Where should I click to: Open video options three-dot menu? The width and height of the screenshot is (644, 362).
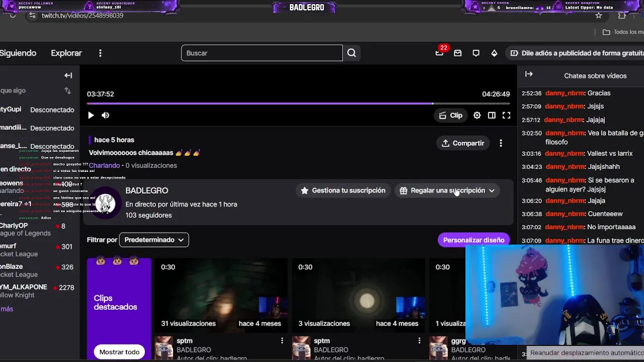(x=501, y=143)
